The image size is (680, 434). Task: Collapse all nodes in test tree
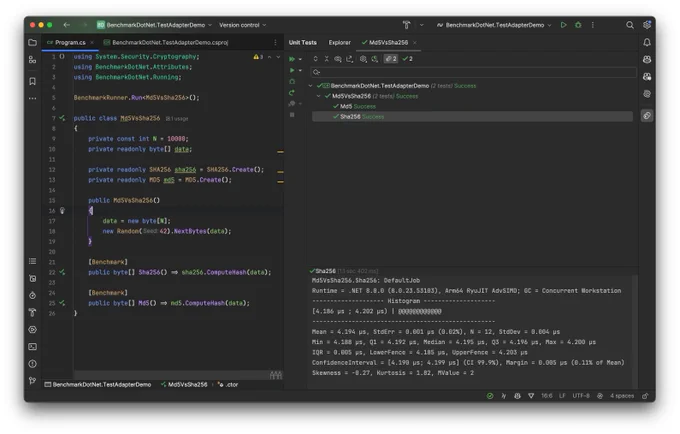pos(327,59)
